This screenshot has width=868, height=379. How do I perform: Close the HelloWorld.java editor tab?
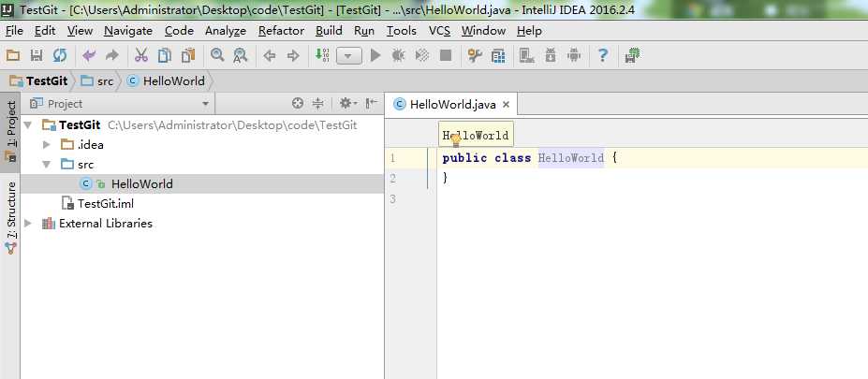pos(506,104)
